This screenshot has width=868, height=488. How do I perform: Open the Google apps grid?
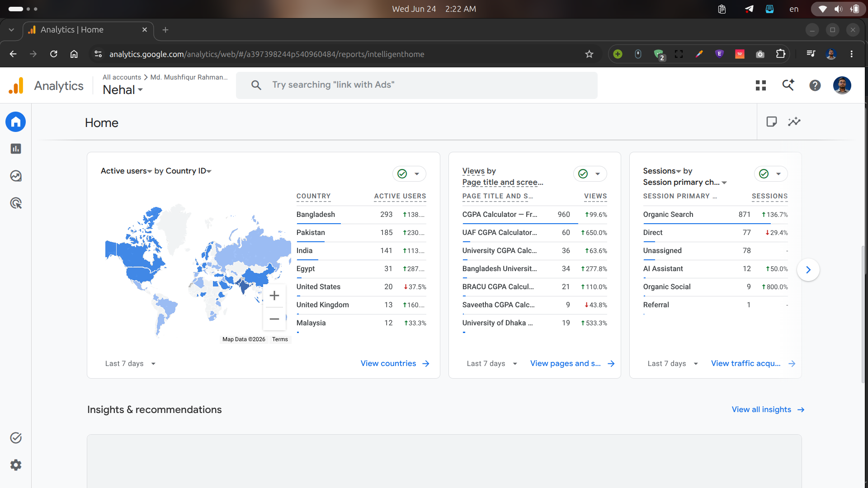(761, 85)
